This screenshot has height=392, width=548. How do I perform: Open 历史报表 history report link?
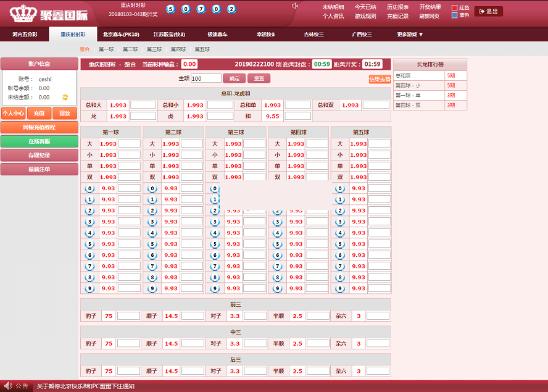coord(397,7)
